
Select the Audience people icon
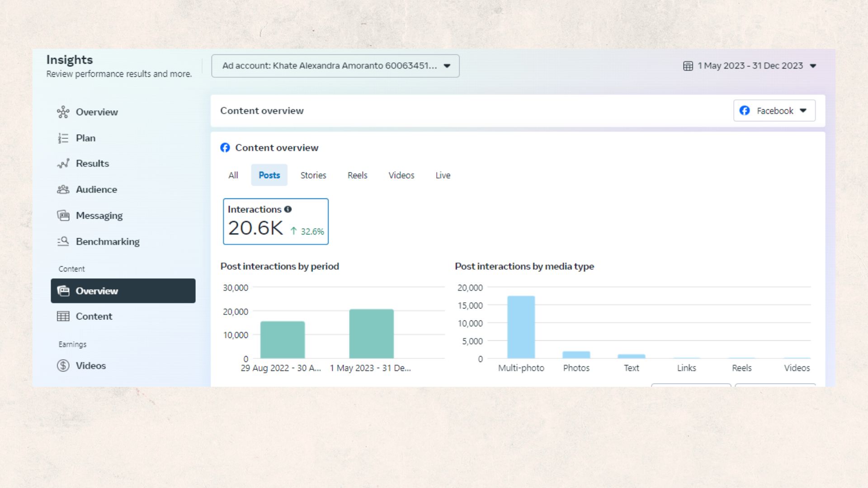(x=63, y=190)
